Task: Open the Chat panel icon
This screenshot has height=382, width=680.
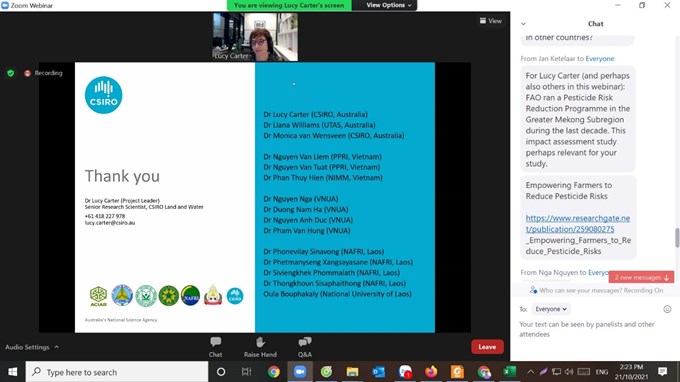Action: point(216,342)
